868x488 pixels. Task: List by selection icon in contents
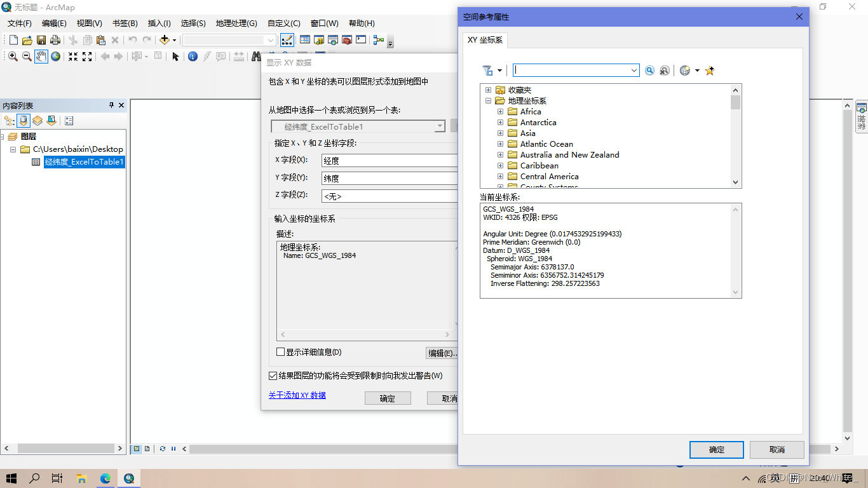tap(51, 120)
